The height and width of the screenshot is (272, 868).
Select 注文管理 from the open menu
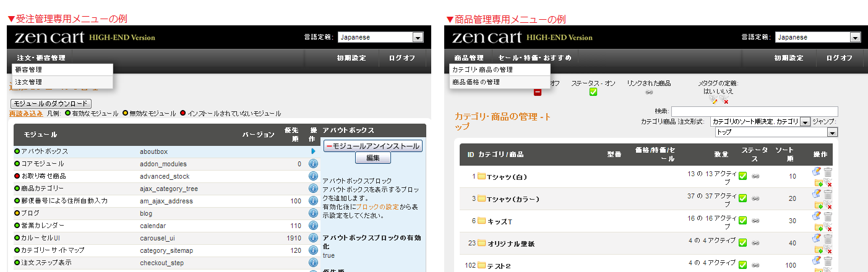[x=29, y=82]
